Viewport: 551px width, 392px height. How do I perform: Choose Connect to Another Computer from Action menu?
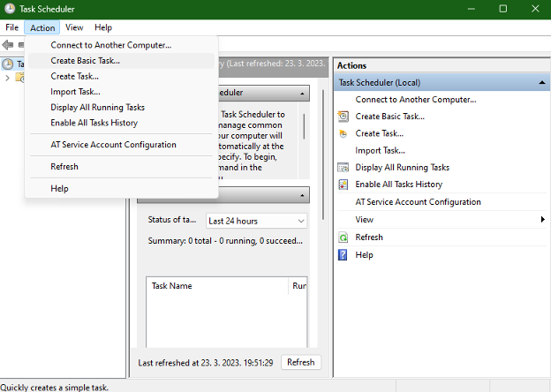tap(121, 45)
